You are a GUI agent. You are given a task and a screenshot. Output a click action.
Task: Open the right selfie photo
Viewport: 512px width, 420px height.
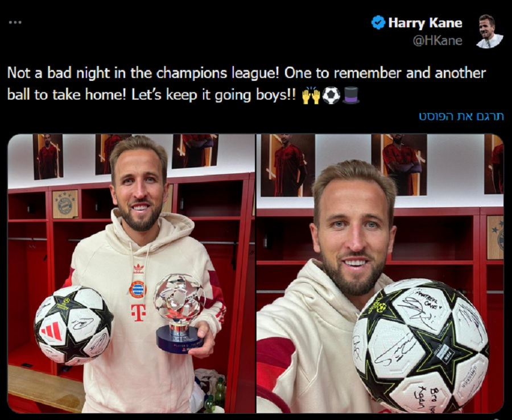(x=380, y=273)
